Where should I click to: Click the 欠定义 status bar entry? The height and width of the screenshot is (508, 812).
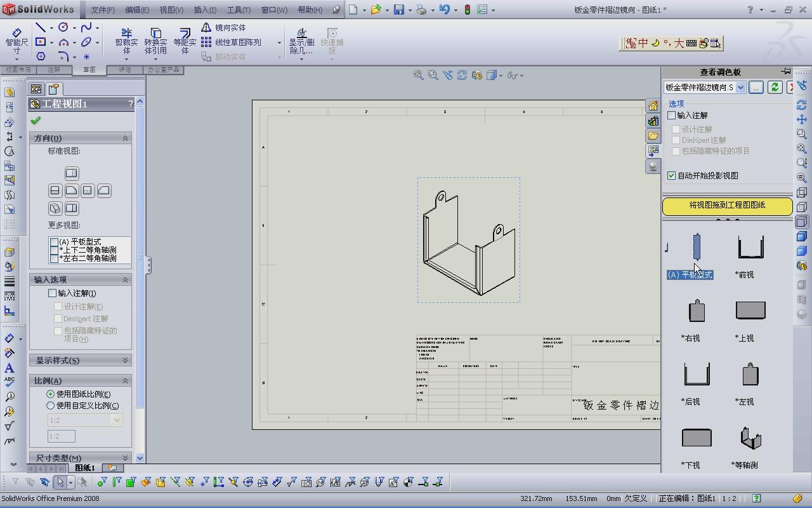coord(636,498)
